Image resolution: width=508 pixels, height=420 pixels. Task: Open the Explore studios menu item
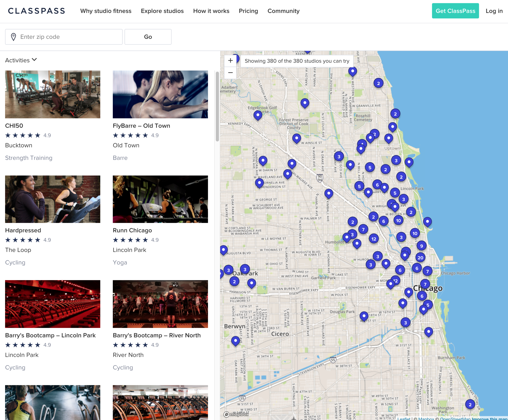click(x=162, y=11)
